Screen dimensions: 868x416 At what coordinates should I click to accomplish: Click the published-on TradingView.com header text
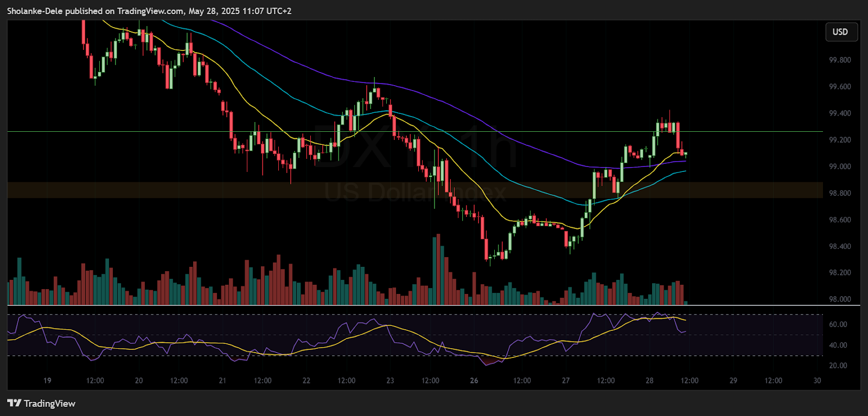click(x=149, y=11)
